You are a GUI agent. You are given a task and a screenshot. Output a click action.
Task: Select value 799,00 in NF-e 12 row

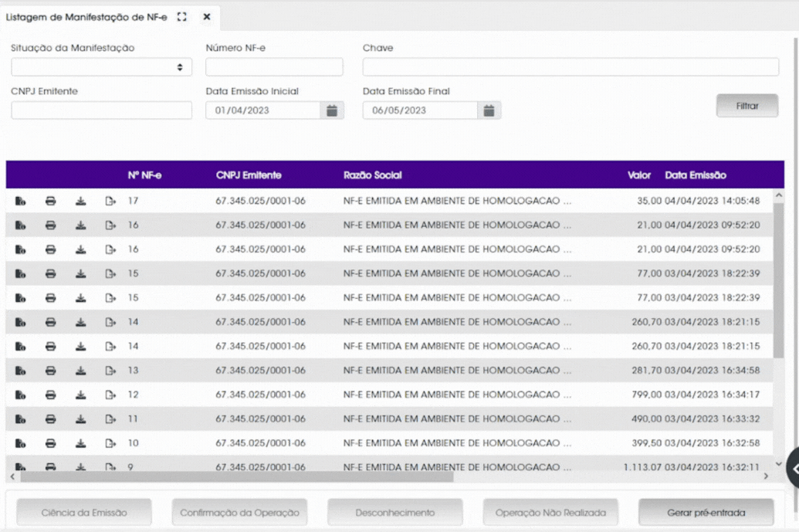pos(647,395)
